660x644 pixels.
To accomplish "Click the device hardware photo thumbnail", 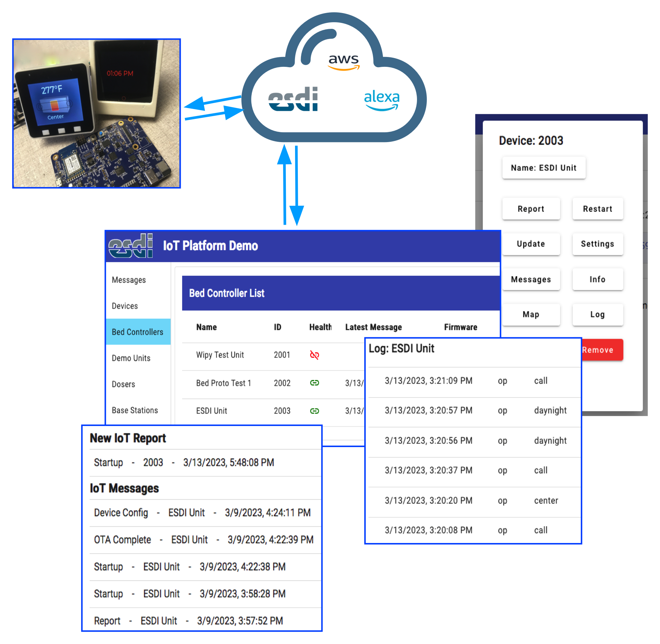I will tap(97, 113).
